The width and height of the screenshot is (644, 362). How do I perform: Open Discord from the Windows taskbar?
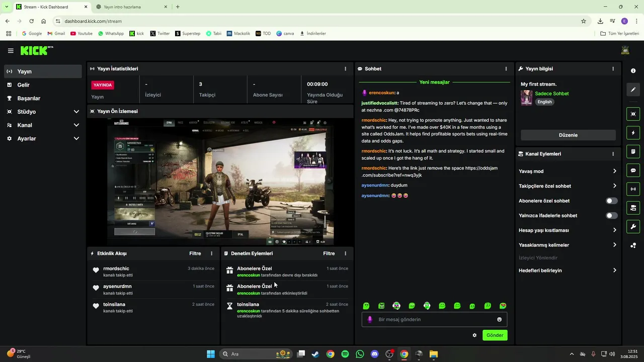coord(374,354)
